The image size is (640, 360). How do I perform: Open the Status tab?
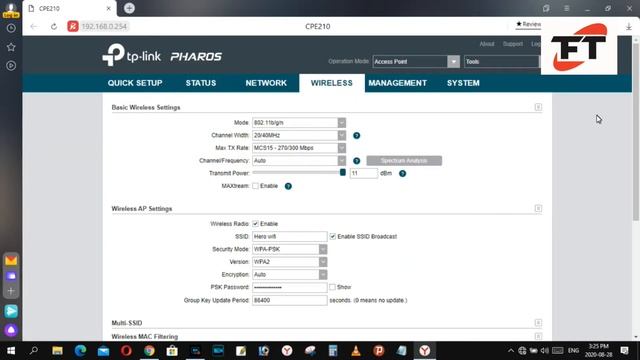tap(201, 83)
